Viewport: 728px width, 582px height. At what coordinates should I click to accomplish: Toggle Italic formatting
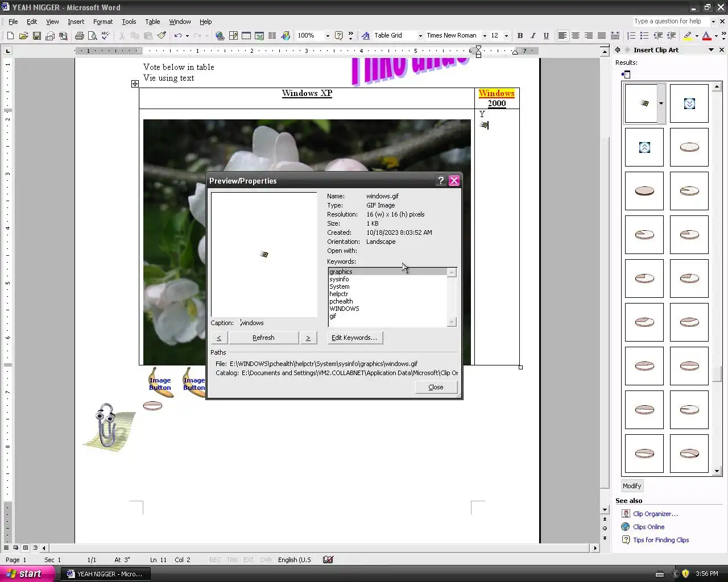pos(533,36)
